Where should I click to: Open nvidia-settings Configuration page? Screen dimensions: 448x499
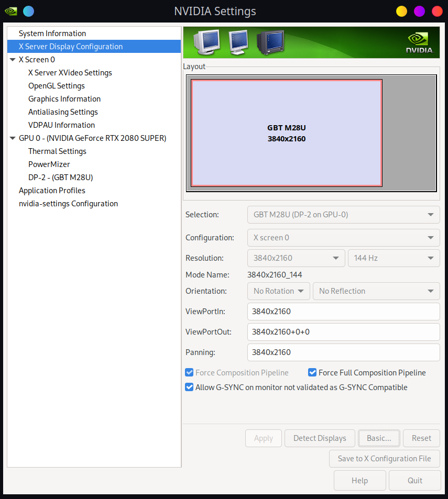click(94, 204)
